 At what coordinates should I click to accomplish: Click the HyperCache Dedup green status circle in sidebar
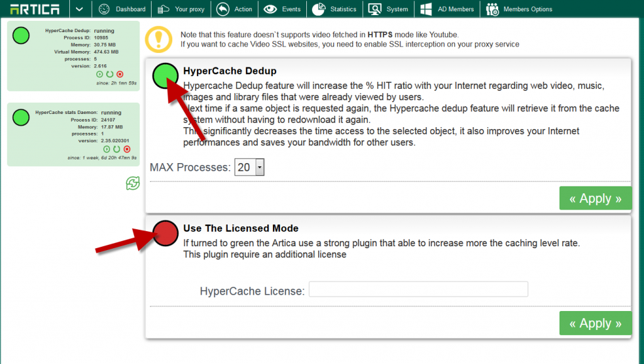pos(21,35)
